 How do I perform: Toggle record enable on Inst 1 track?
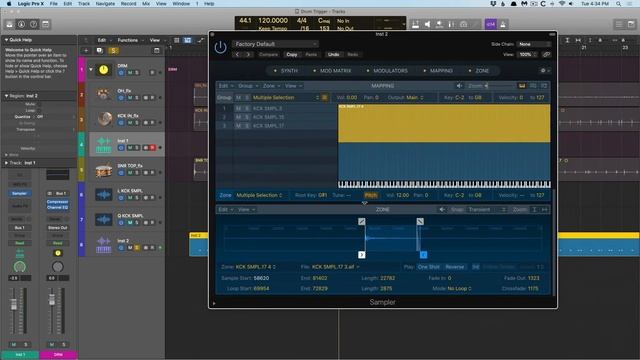click(x=153, y=147)
